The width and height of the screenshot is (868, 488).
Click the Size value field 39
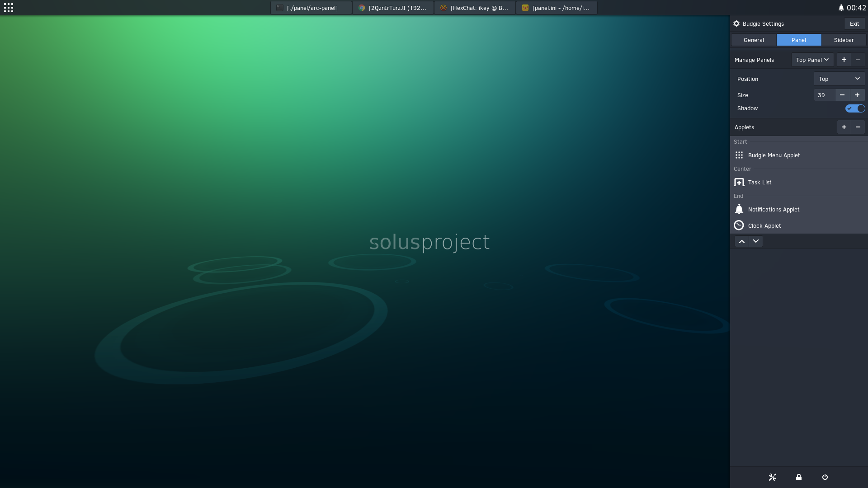pyautogui.click(x=825, y=95)
